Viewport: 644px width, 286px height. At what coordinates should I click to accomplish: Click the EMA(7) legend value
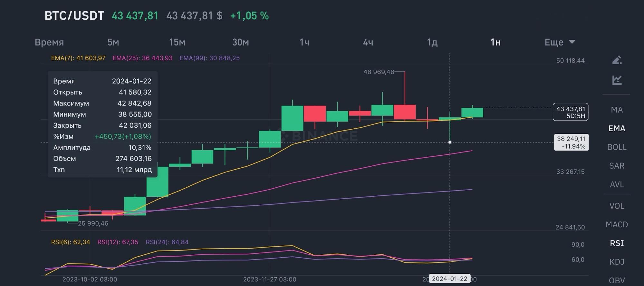pos(78,58)
